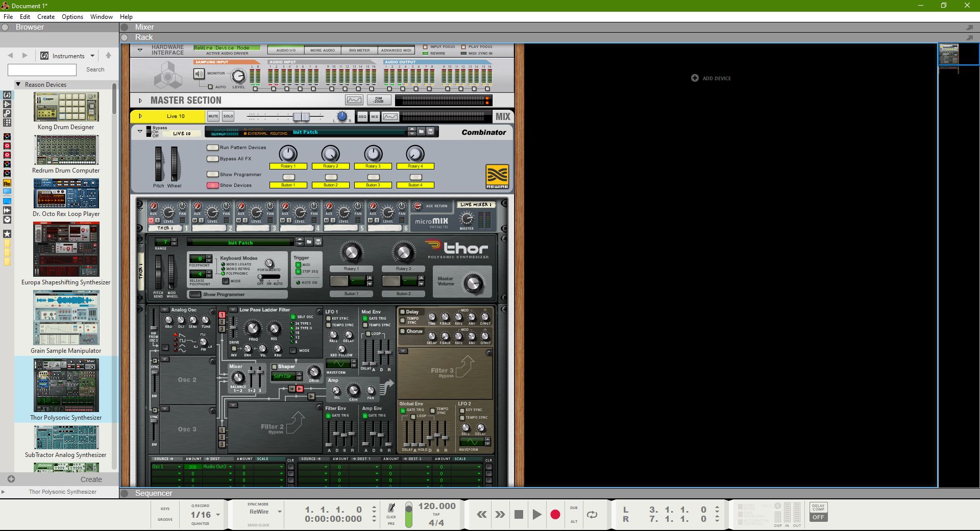
Task: Toggle Run Pattern Devices on Combinator
Action: pos(212,148)
